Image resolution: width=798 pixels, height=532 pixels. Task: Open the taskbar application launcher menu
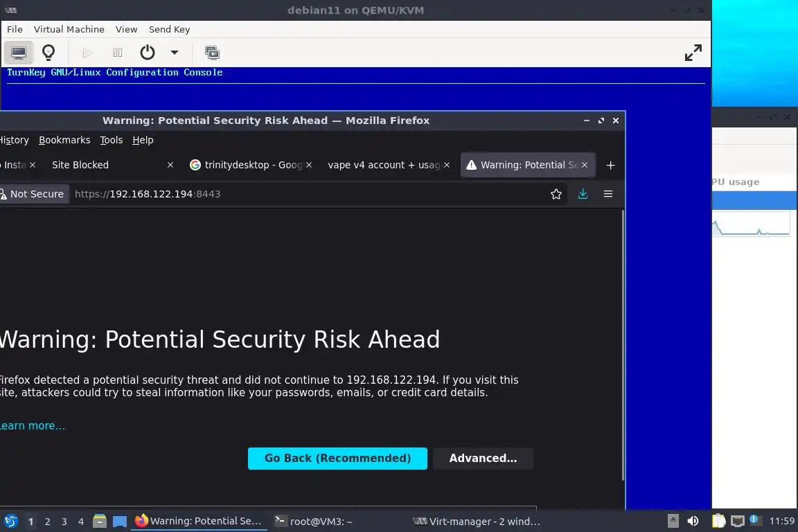pyautogui.click(x=10, y=522)
